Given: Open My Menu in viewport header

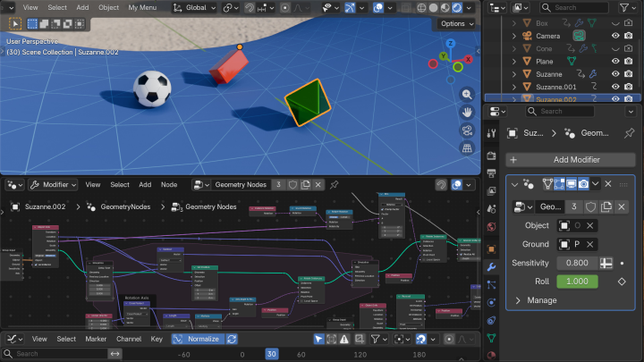Looking at the screenshot, I should click(142, 7).
